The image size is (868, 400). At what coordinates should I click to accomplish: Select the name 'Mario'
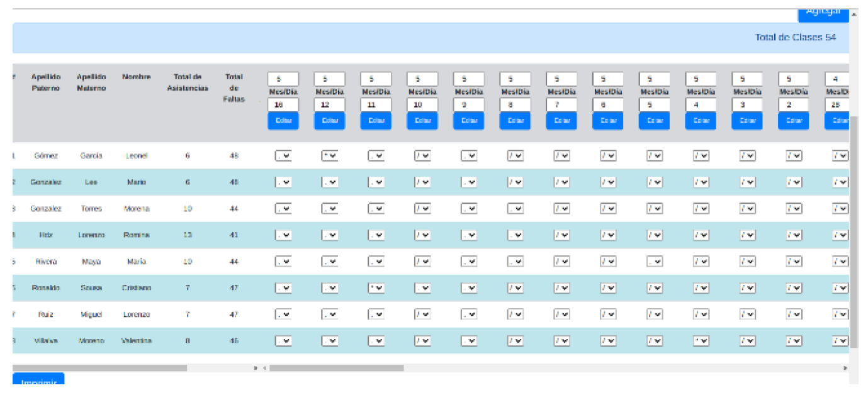(x=137, y=182)
